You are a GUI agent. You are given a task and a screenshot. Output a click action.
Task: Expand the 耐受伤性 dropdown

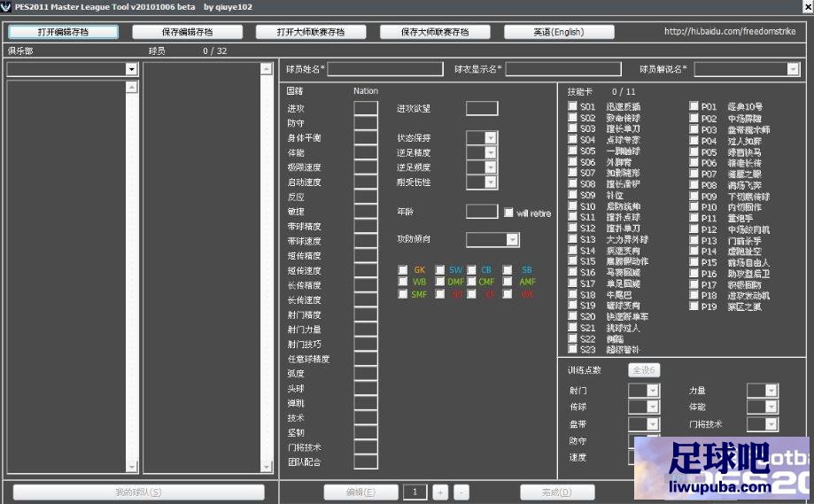coord(491,182)
